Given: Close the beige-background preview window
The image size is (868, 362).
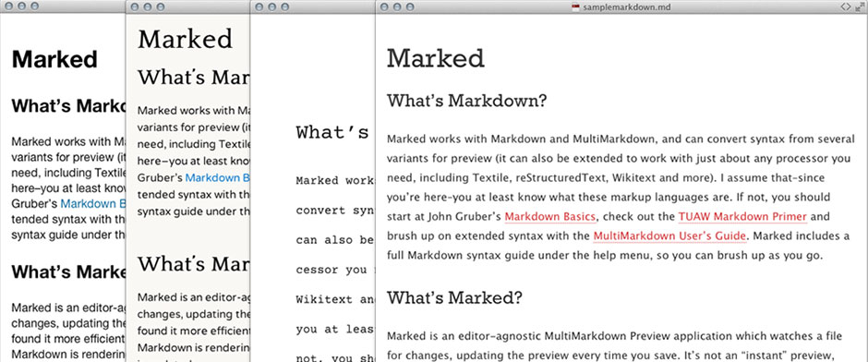Looking at the screenshot, I should 134,6.
